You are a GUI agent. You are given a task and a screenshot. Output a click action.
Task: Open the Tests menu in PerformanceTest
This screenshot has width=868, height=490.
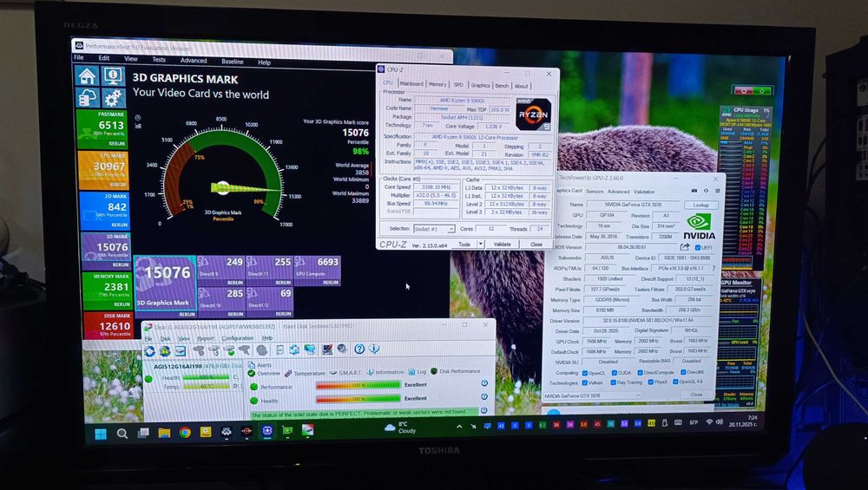point(159,59)
